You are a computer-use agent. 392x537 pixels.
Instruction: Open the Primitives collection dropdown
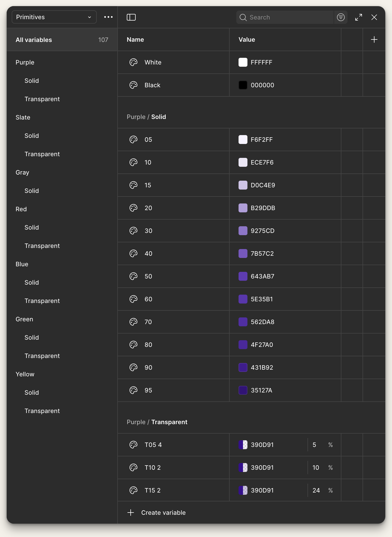pyautogui.click(x=54, y=17)
